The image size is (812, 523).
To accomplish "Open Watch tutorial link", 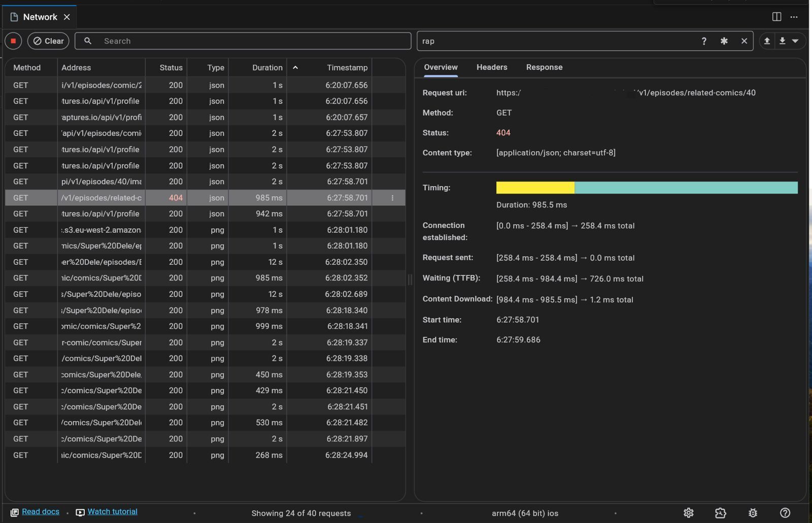I will (112, 512).
